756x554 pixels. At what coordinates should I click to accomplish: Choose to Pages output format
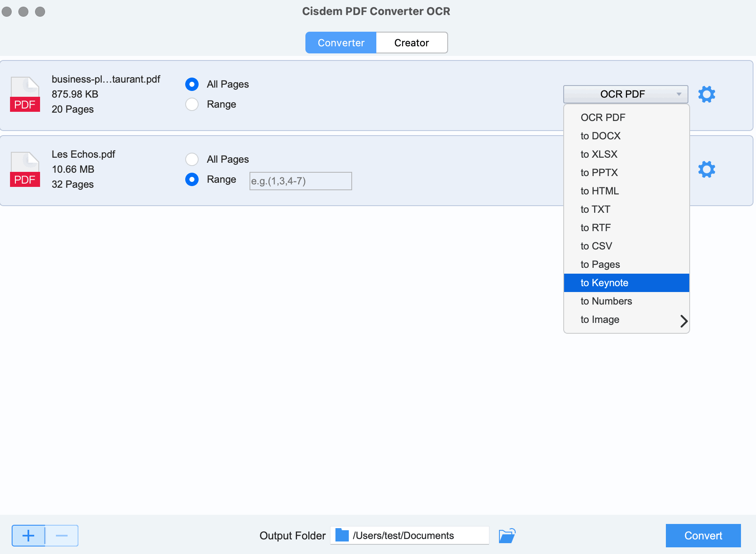(626, 264)
